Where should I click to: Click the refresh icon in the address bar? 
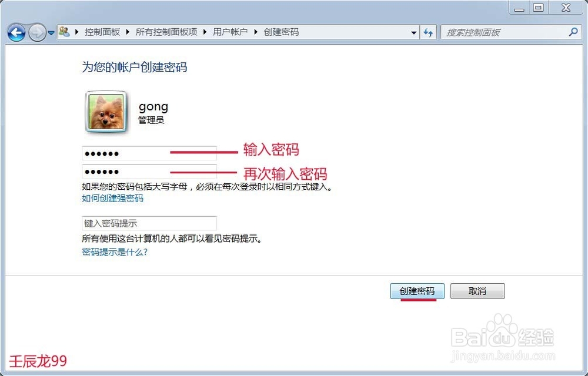click(429, 33)
